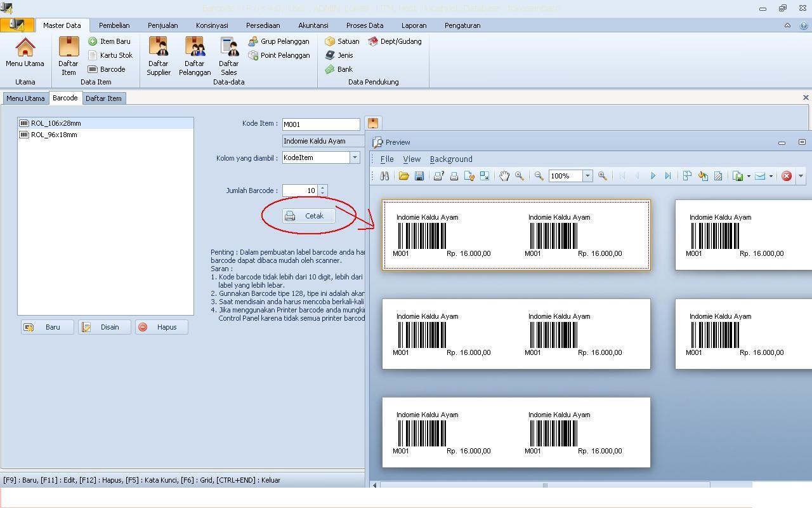Select magnifier tool in Preview toolbar
Image resolution: width=812 pixels, height=508 pixels.
pyautogui.click(x=520, y=176)
